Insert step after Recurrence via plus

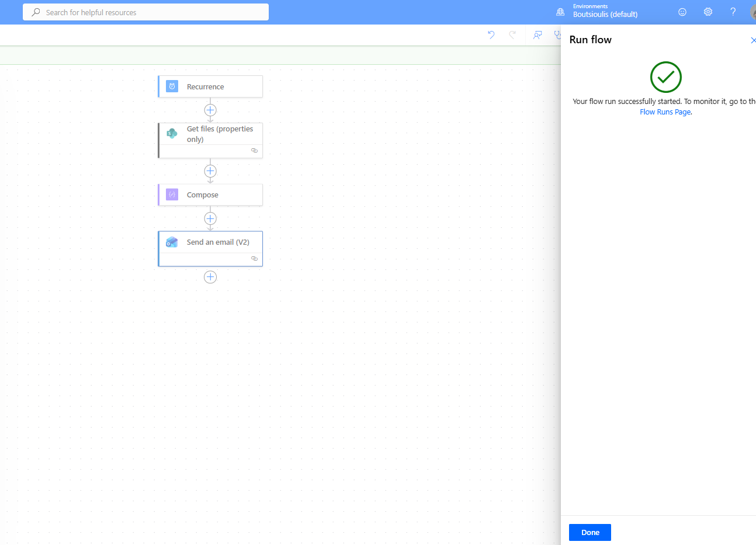click(210, 110)
